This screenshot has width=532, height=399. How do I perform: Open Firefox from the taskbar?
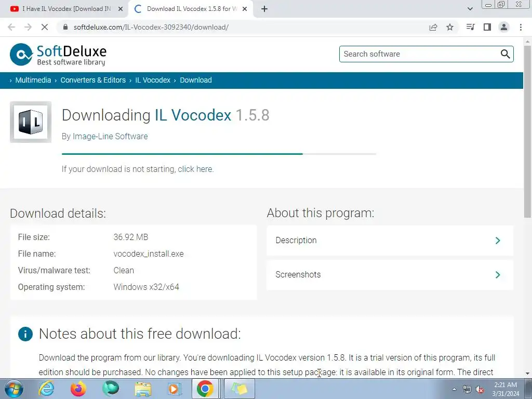(78, 389)
